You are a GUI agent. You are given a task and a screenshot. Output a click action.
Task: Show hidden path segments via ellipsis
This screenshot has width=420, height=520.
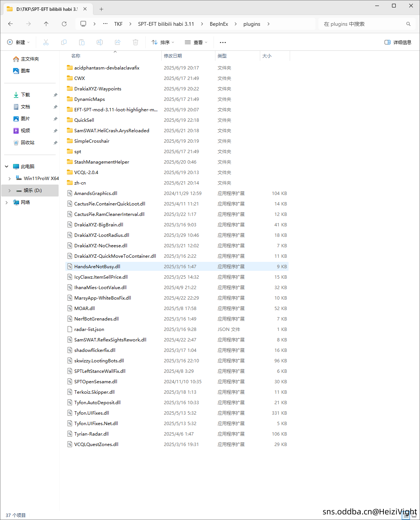point(105,24)
